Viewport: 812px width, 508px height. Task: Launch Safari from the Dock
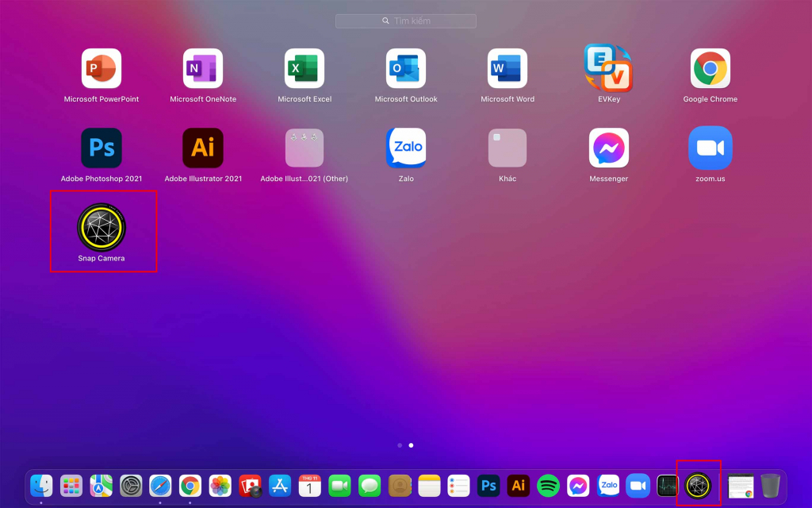pos(160,487)
